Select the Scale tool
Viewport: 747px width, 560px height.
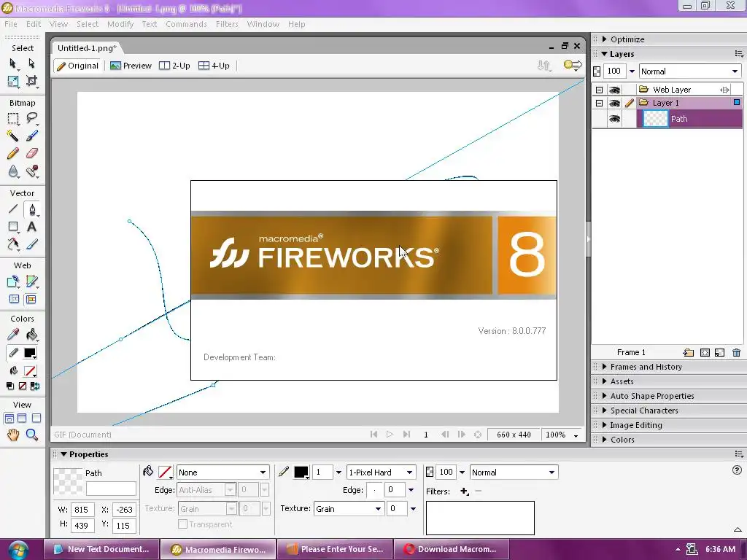(x=13, y=82)
